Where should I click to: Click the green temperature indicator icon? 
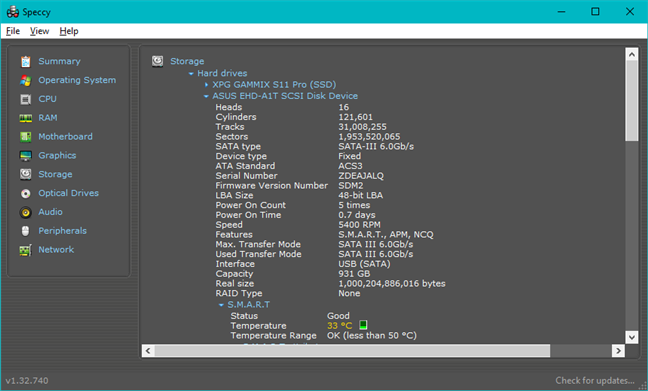tap(363, 325)
